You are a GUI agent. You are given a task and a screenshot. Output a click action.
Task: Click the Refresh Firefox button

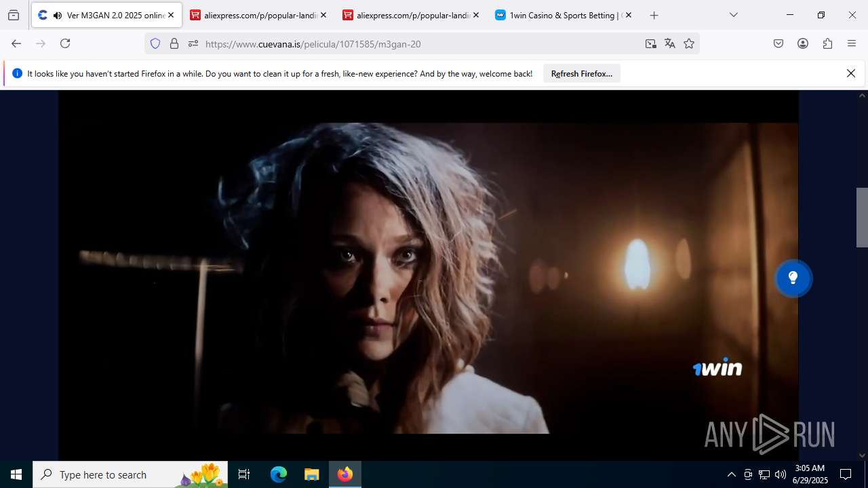(x=582, y=73)
